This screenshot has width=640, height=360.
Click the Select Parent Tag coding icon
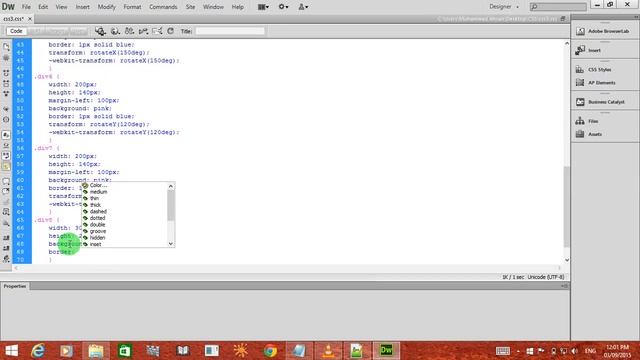pyautogui.click(x=6, y=109)
